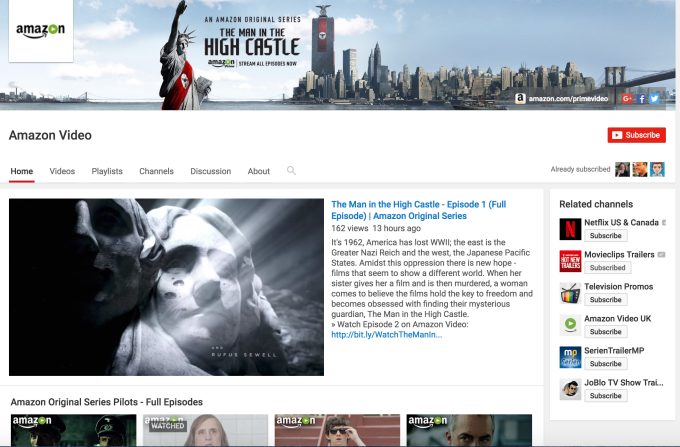Click the Amazon Video UK channel icon
Image resolution: width=680 pixels, height=447 pixels.
point(570,325)
